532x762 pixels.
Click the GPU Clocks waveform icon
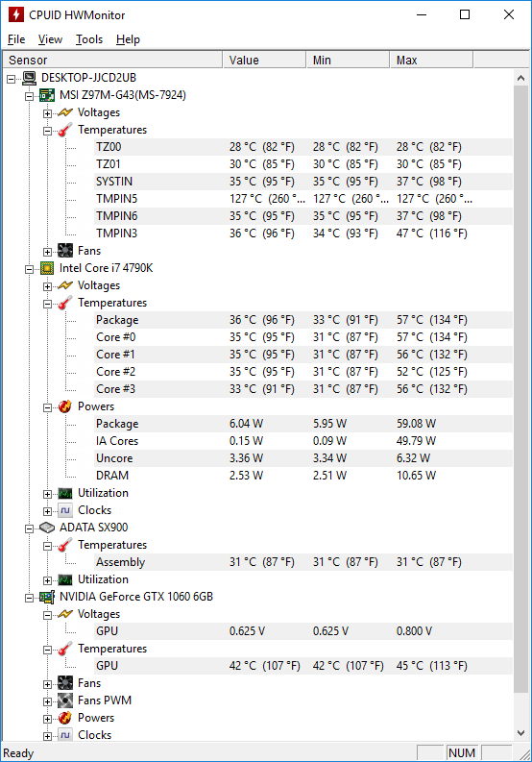point(65,735)
